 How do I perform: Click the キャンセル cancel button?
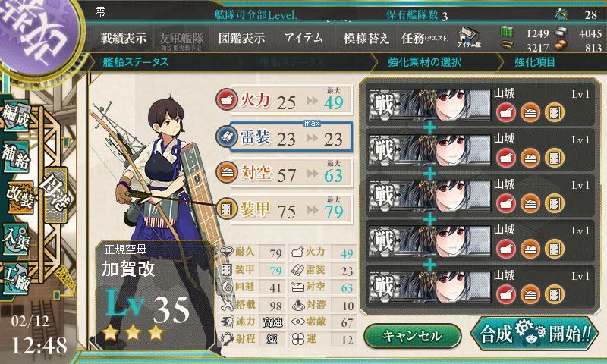[x=412, y=336]
